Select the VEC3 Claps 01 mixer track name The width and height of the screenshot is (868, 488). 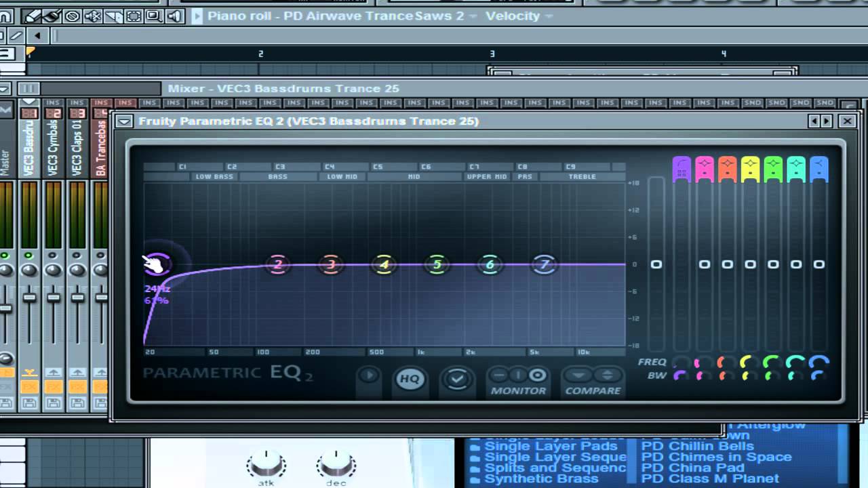pyautogui.click(x=78, y=149)
